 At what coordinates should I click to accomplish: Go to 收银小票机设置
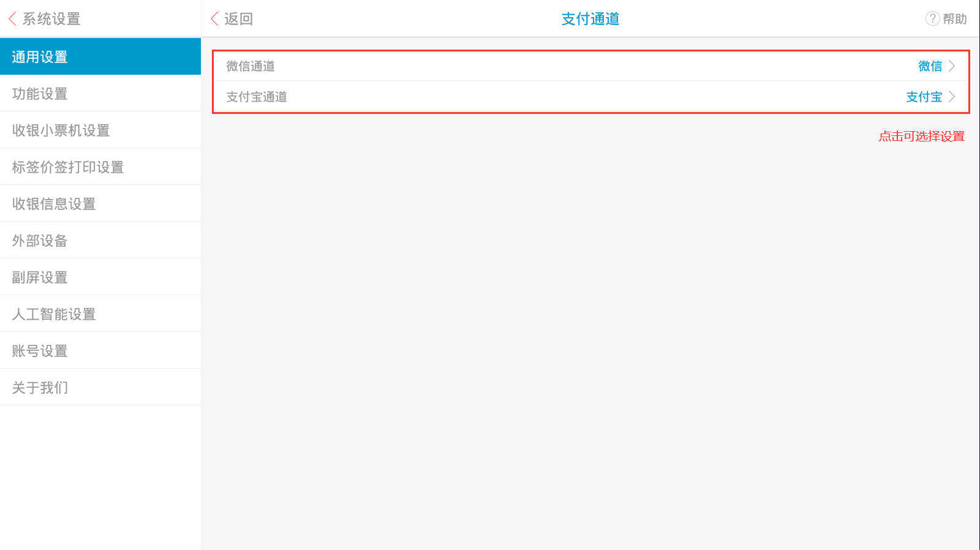point(100,130)
